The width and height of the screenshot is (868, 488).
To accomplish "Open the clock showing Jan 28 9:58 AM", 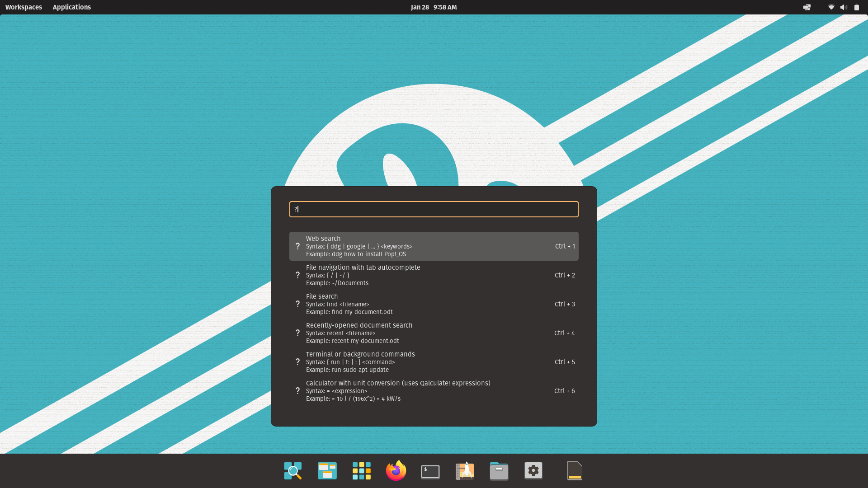I will (x=434, y=7).
